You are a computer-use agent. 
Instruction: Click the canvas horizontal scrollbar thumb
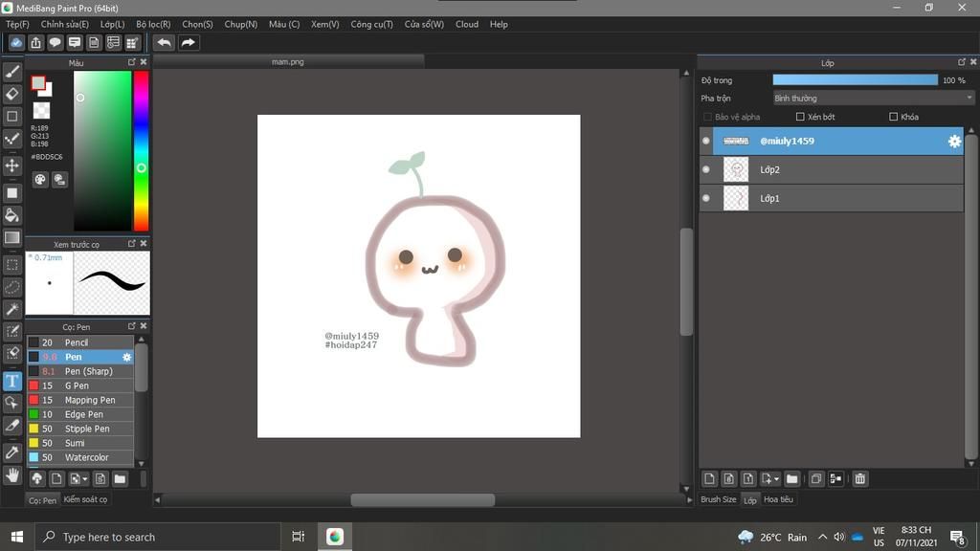tap(422, 499)
